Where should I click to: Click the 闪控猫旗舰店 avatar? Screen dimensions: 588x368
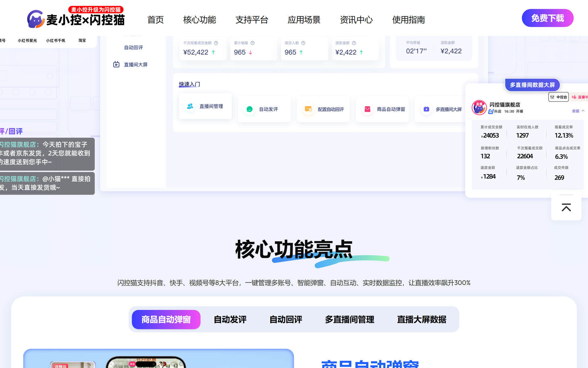tap(479, 108)
